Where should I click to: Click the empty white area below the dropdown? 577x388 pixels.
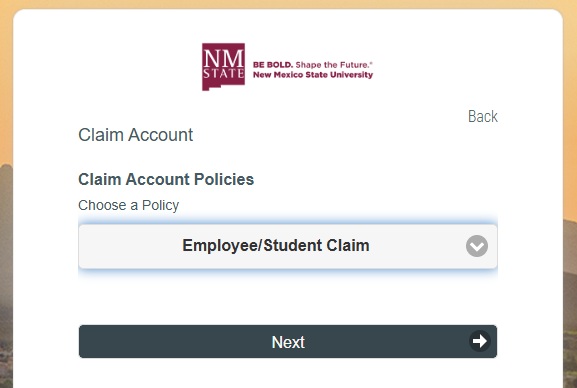click(288, 298)
